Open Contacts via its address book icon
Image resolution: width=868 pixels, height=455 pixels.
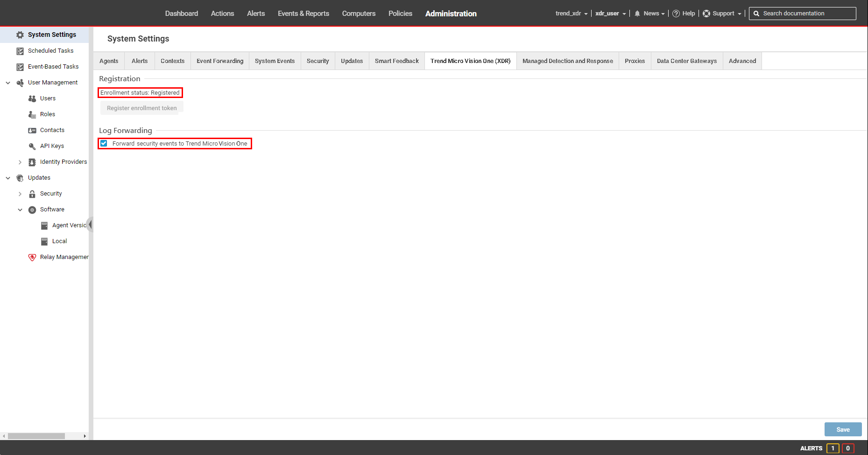pyautogui.click(x=32, y=130)
